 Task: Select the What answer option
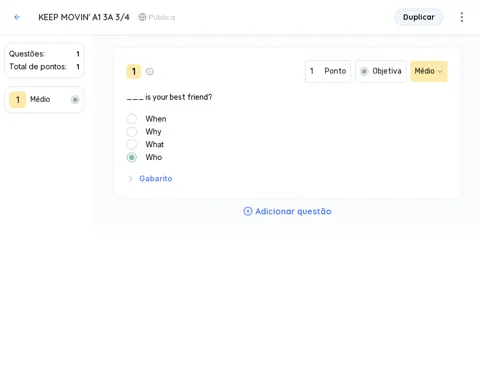(132, 144)
